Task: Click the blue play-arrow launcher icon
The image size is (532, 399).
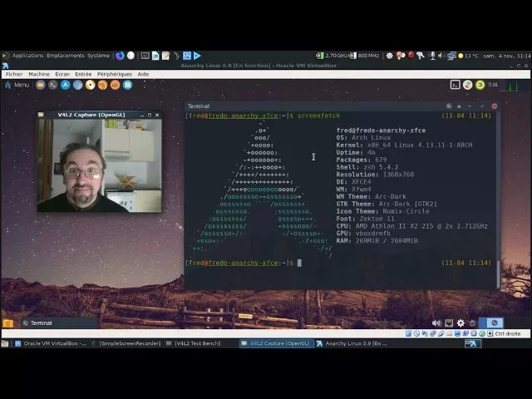Action: point(197,56)
